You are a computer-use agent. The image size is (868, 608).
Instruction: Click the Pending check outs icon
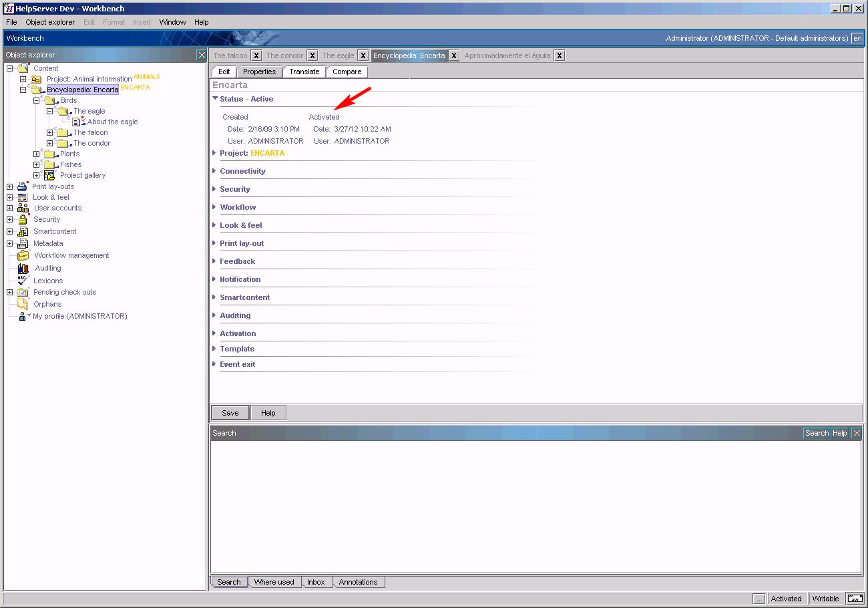(23, 292)
